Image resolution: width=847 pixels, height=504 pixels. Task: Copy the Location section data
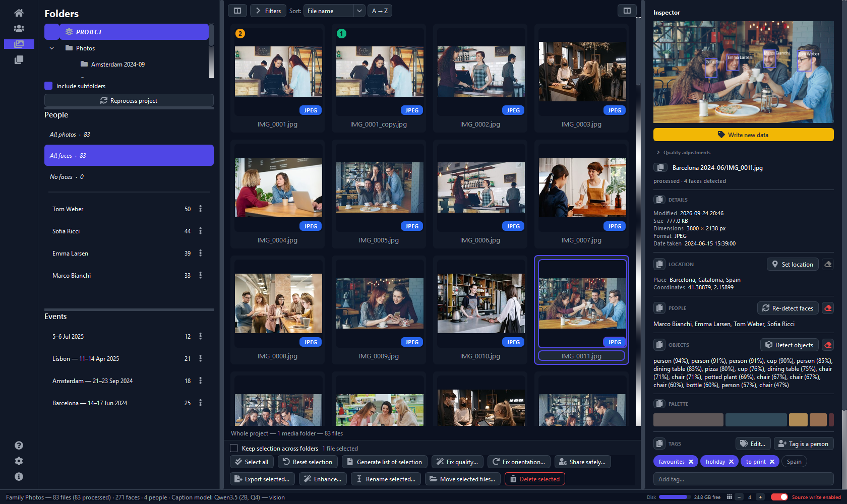[659, 264]
